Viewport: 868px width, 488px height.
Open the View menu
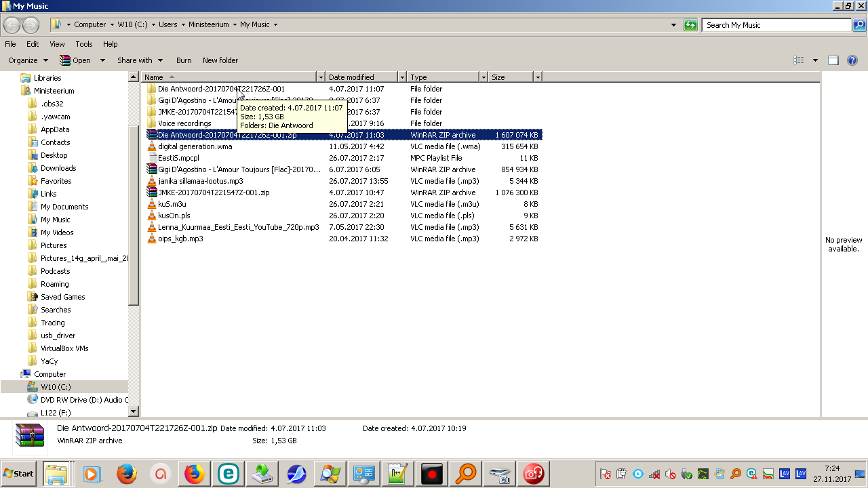point(57,44)
